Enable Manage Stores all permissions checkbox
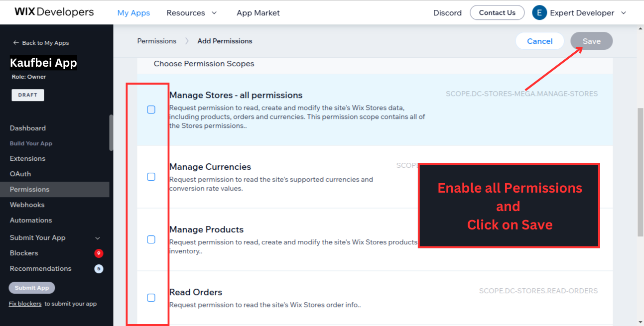 (151, 109)
